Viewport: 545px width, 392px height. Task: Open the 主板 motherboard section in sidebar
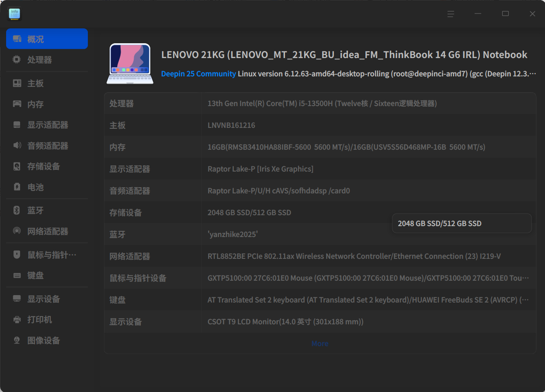pos(47,83)
